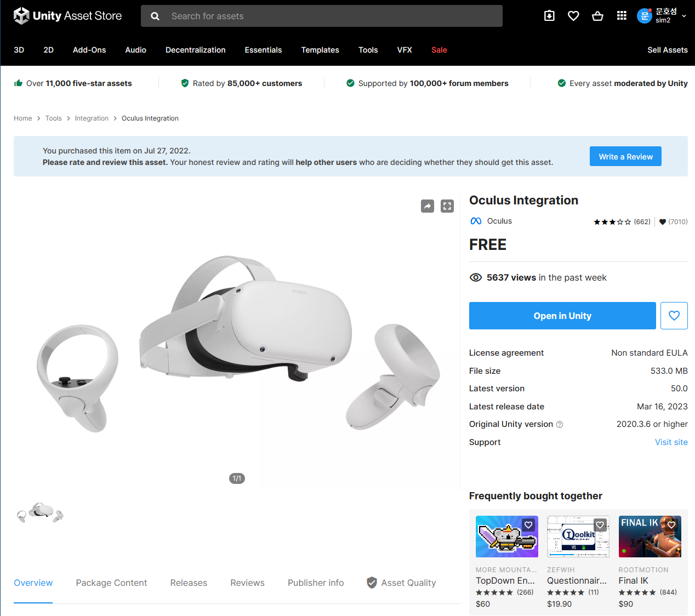Click the Visit site support link
The height and width of the screenshot is (616, 695).
(x=671, y=442)
